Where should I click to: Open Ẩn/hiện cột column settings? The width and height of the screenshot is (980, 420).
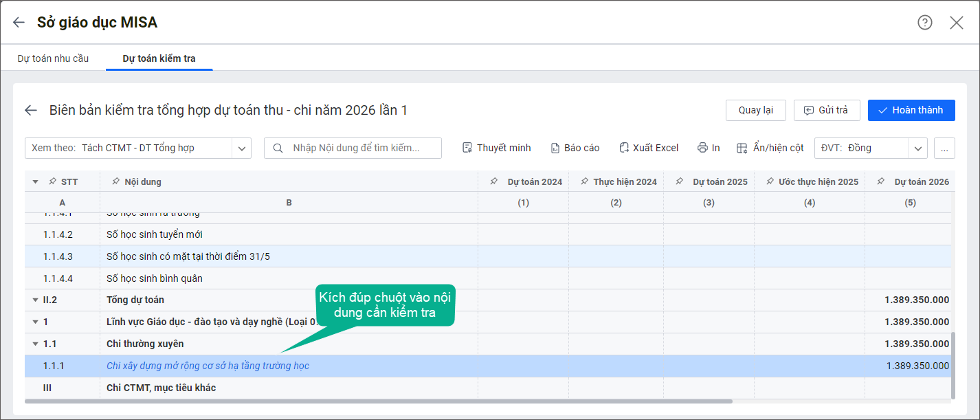770,148
